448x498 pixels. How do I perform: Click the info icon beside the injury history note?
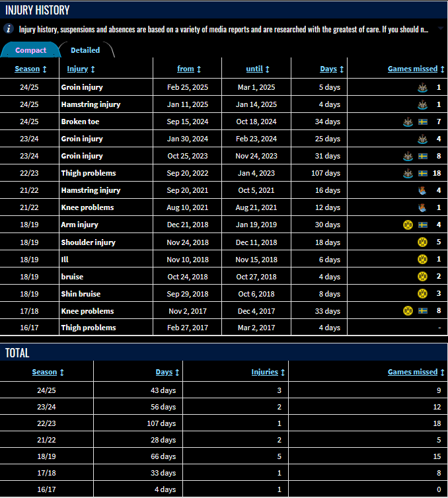click(9, 29)
